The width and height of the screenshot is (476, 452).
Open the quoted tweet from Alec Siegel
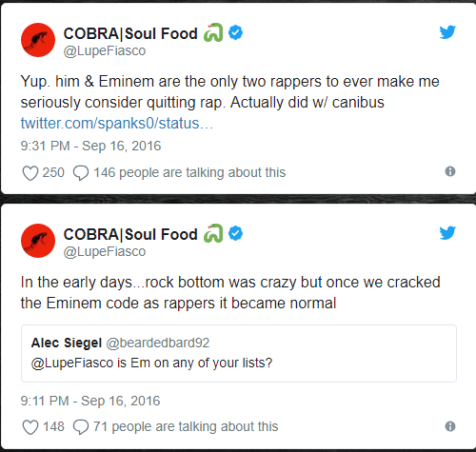239,353
